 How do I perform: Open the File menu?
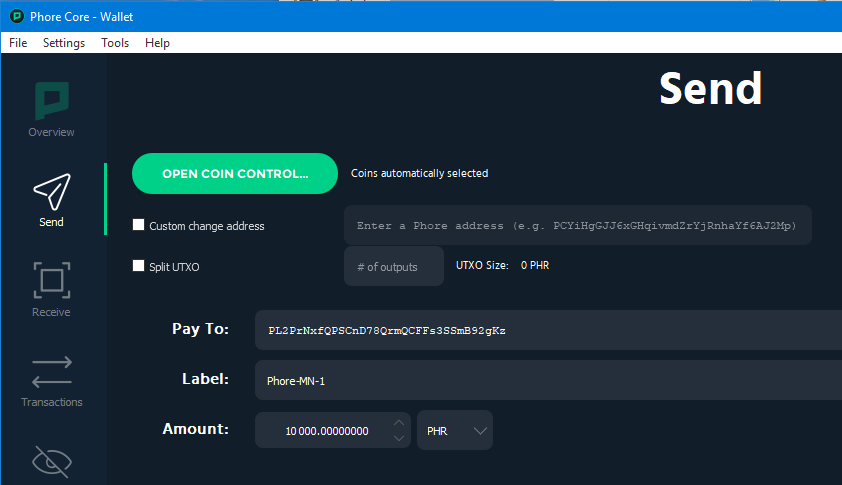coord(18,43)
